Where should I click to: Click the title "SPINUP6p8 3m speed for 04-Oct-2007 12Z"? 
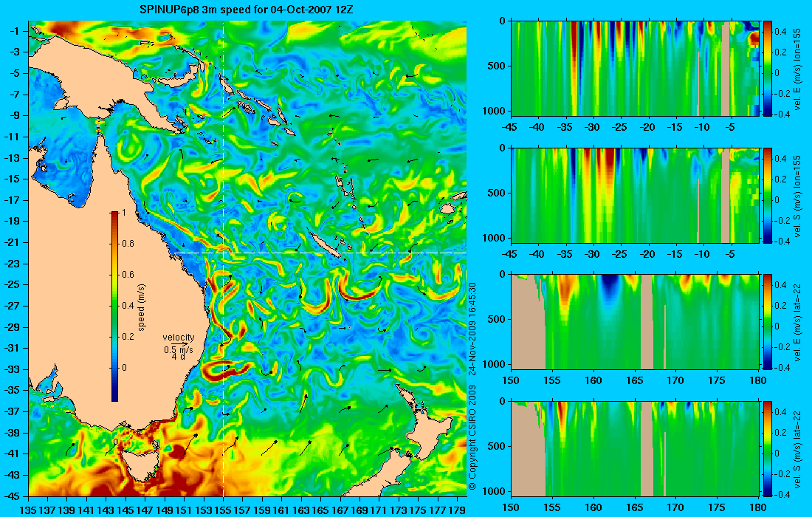(x=247, y=10)
